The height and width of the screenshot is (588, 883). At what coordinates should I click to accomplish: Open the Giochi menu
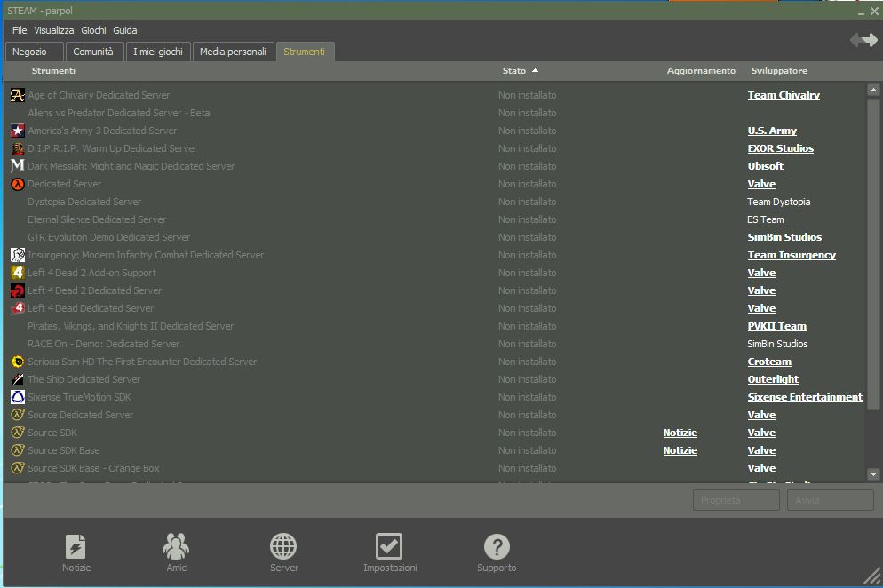93,30
